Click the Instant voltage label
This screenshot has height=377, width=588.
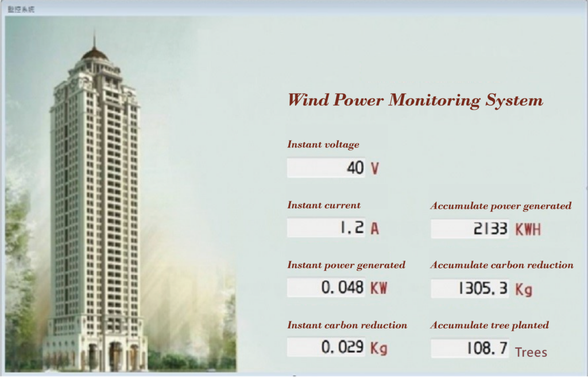coord(323,145)
